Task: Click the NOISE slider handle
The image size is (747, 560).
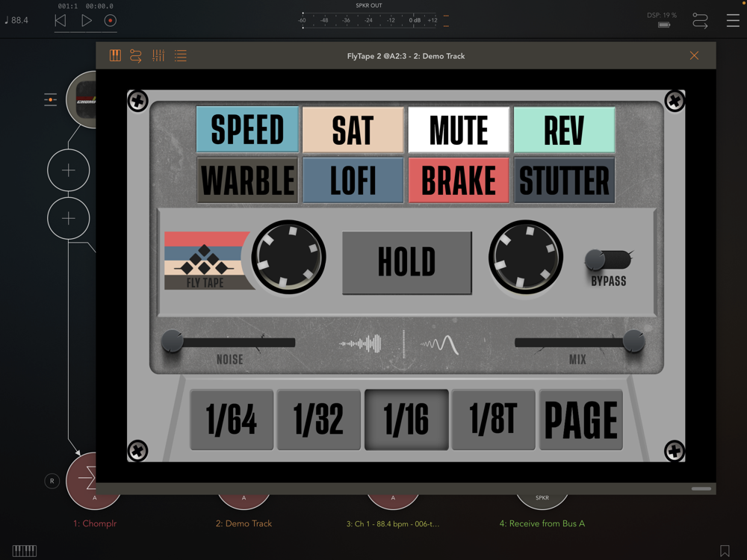Action: 172,341
